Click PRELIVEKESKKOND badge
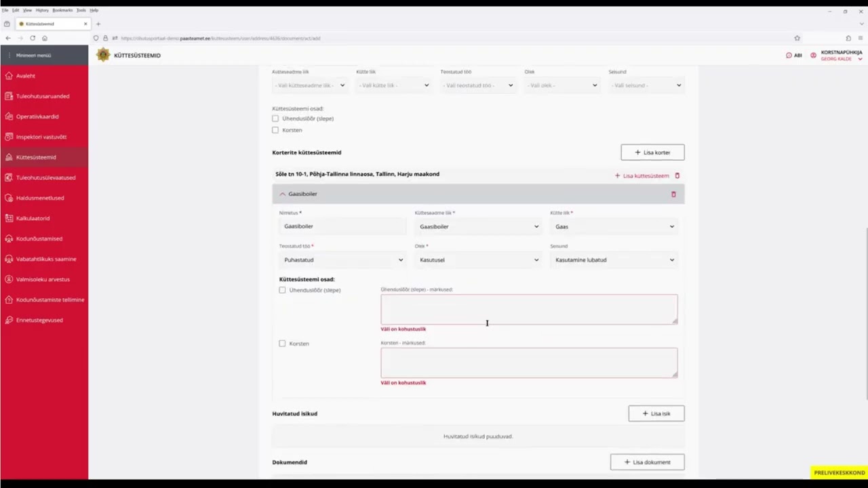The height and width of the screenshot is (488, 868). click(840, 472)
